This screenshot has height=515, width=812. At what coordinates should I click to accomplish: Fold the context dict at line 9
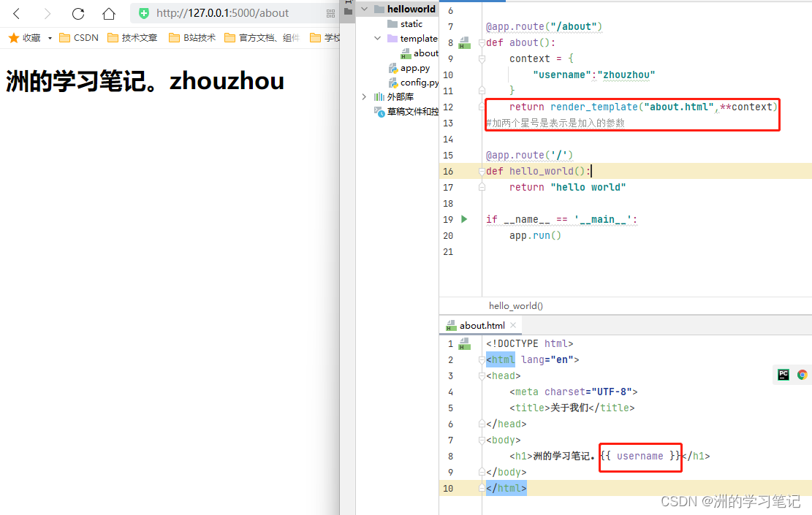[482, 58]
